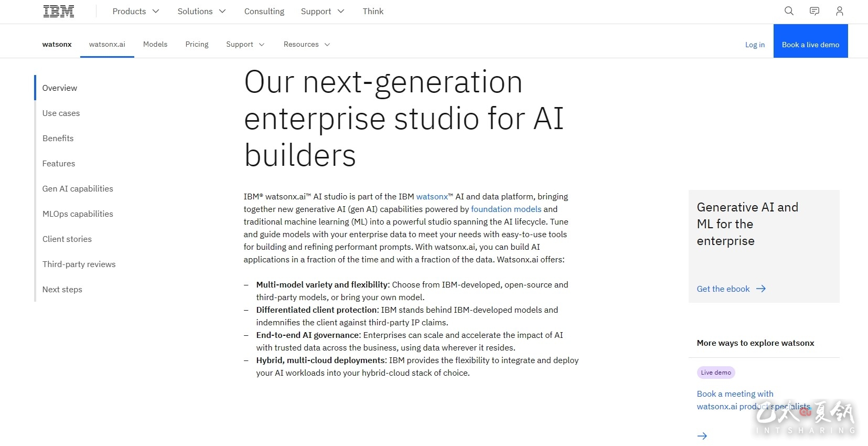Screen dimensions: 868x446
Task: Open Generative AI and ML ebook card
Action: coord(764,246)
